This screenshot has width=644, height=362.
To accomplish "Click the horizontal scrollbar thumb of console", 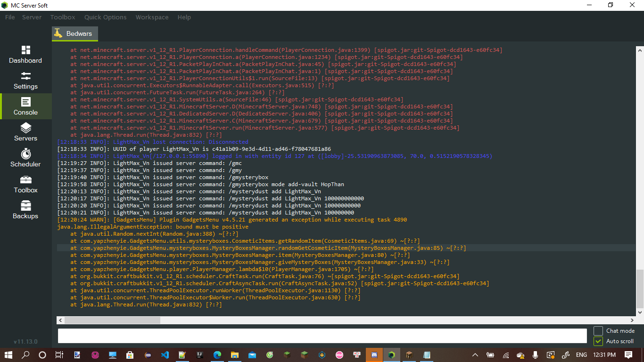I will (x=112, y=320).
